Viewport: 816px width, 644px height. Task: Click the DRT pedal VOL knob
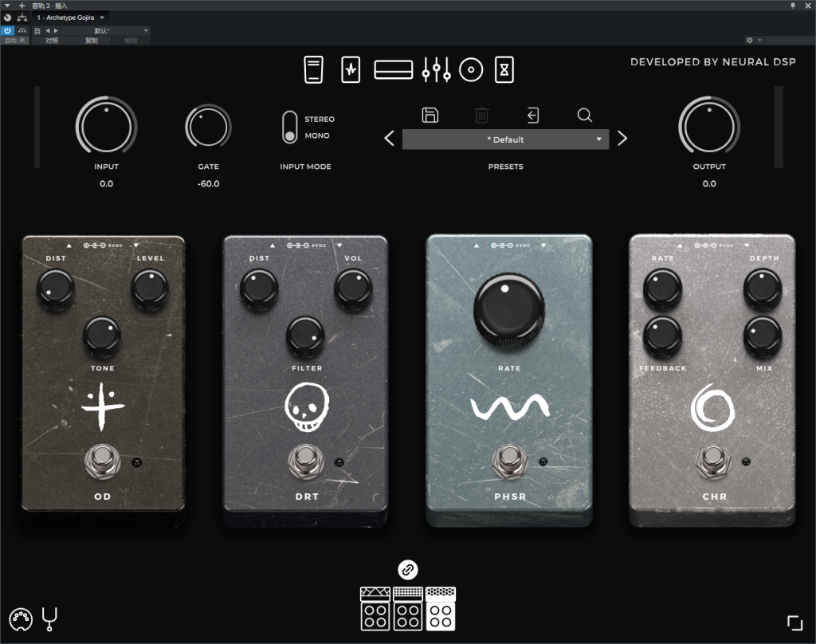(x=353, y=288)
